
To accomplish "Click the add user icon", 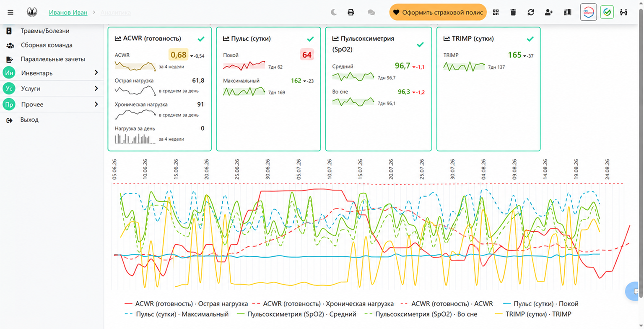I will point(549,12).
